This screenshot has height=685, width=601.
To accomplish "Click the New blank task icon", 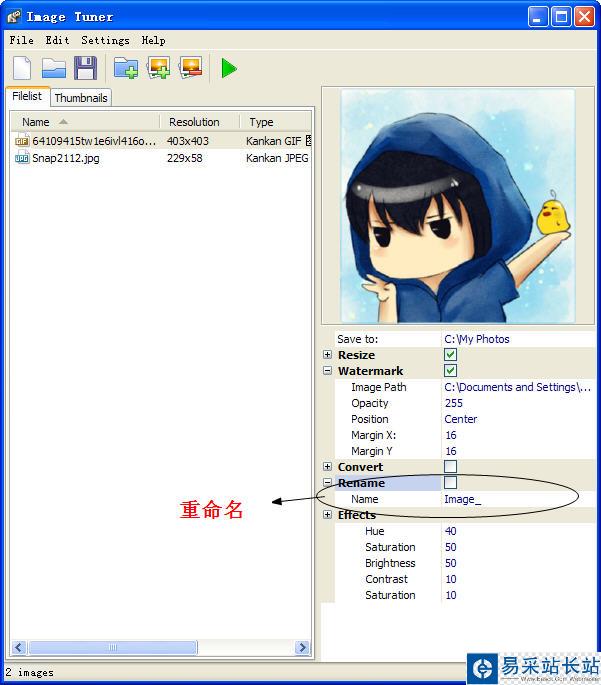I will pyautogui.click(x=22, y=68).
